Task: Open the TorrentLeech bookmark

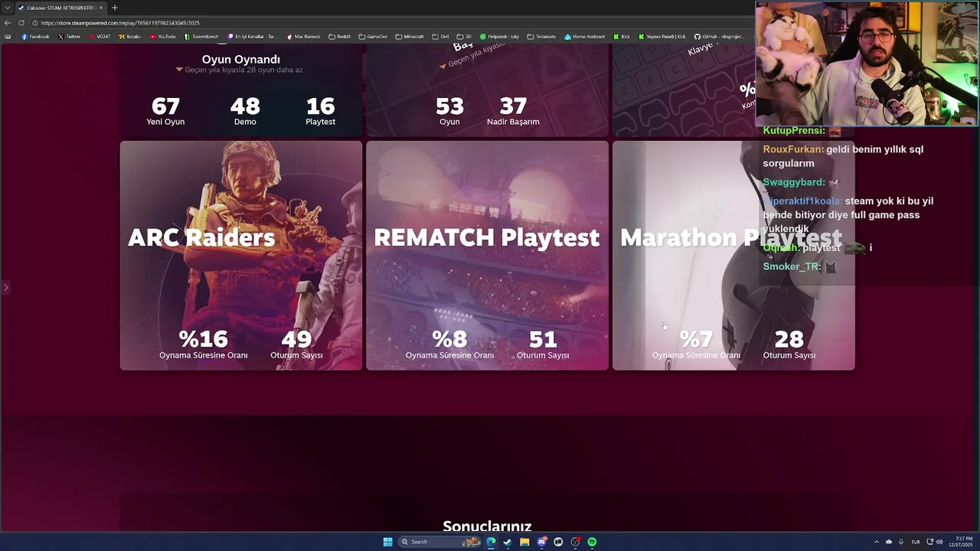Action: 201,37
